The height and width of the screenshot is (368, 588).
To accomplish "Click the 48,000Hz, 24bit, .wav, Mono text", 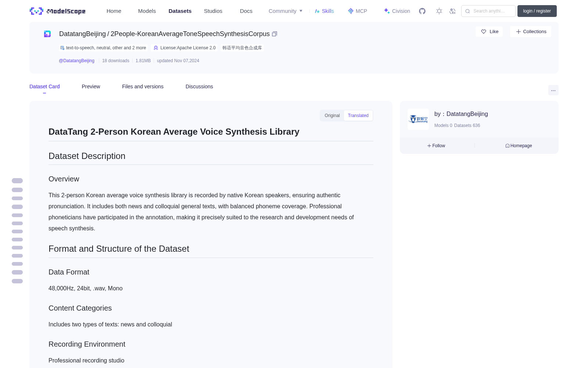I will (86, 289).
